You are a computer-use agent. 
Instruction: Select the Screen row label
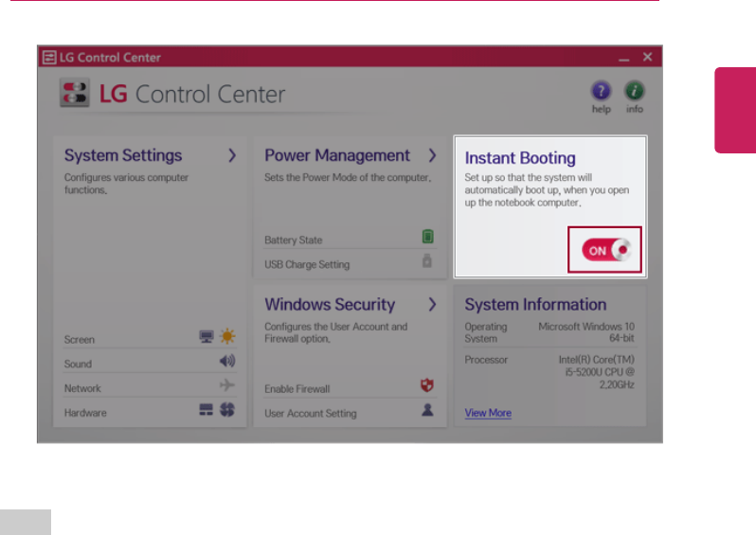[x=79, y=340]
